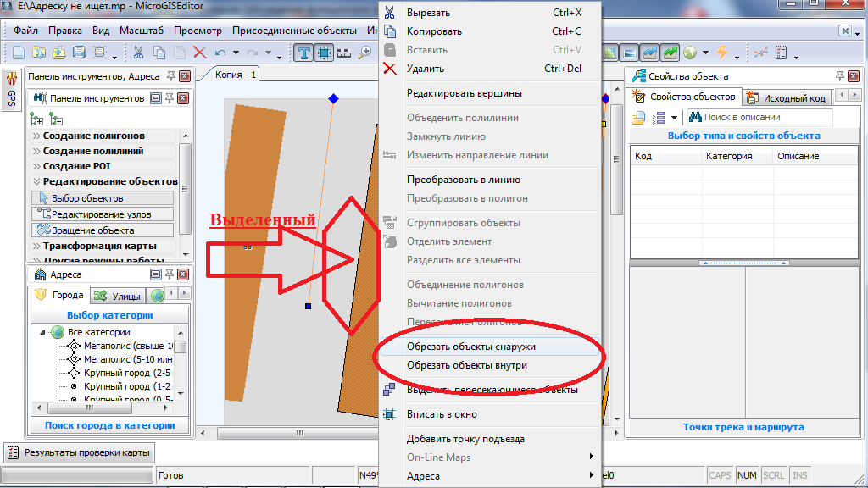
Task: Click the collapse-all tree icon in tools panel
Action: pyautogui.click(x=55, y=119)
